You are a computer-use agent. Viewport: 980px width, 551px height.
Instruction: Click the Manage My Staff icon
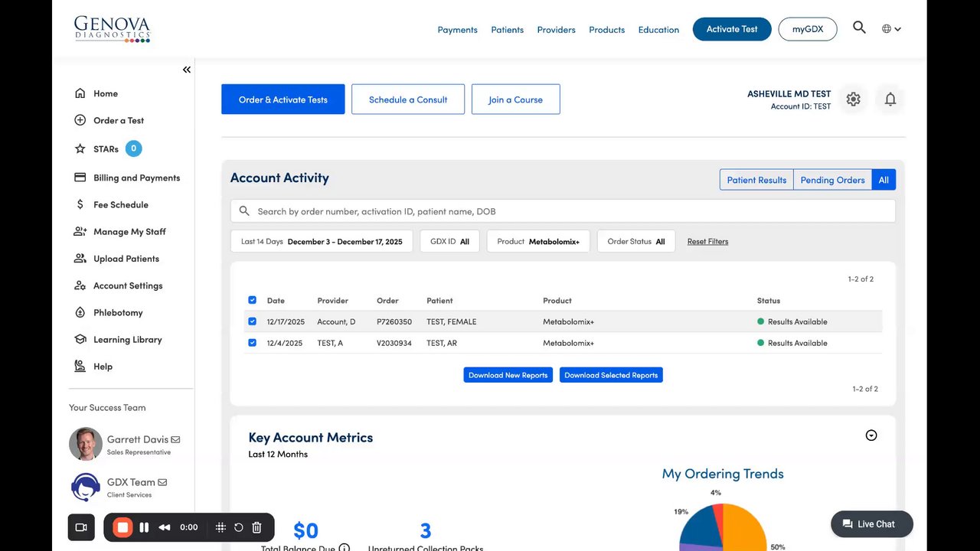point(80,231)
